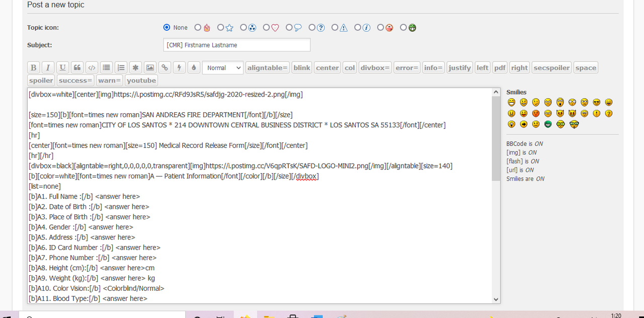The height and width of the screenshot is (318, 644).
Task: Choose the warning triangle topic icon radio
Action: tap(335, 28)
